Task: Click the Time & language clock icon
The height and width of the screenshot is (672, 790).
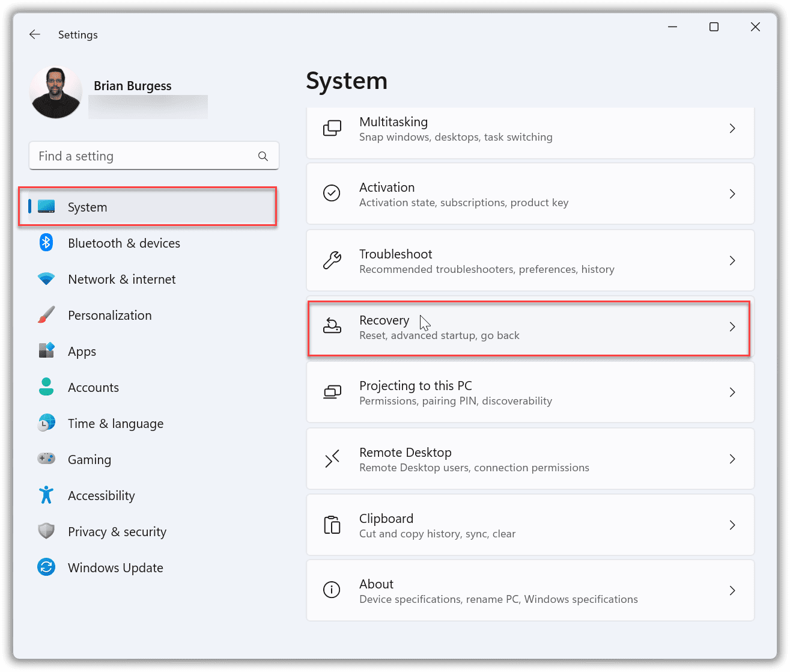Action: 46,423
